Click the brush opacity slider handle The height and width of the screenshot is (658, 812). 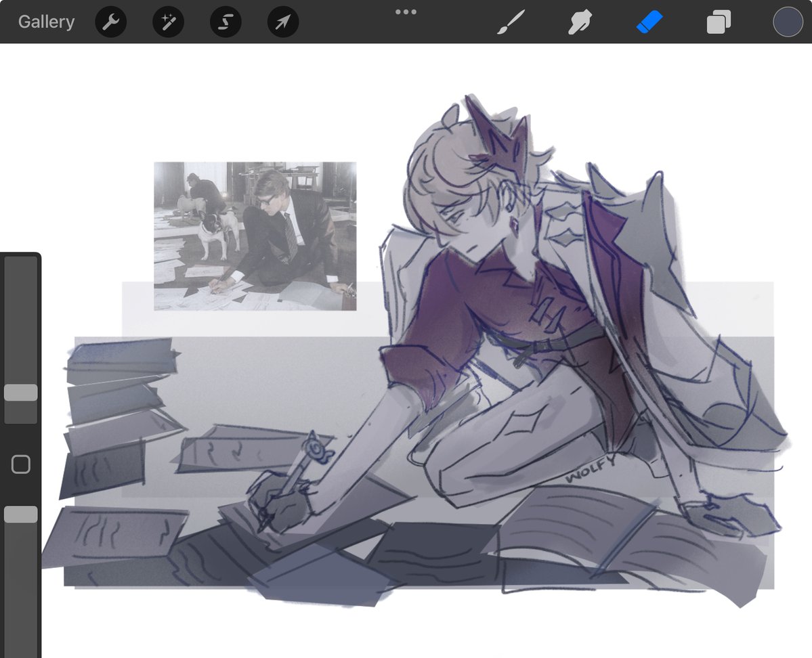point(21,514)
